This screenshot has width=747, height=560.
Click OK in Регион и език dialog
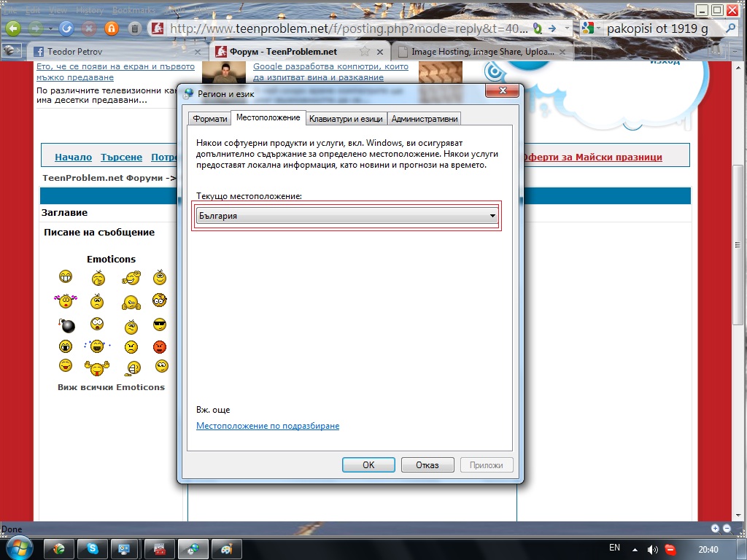368,464
